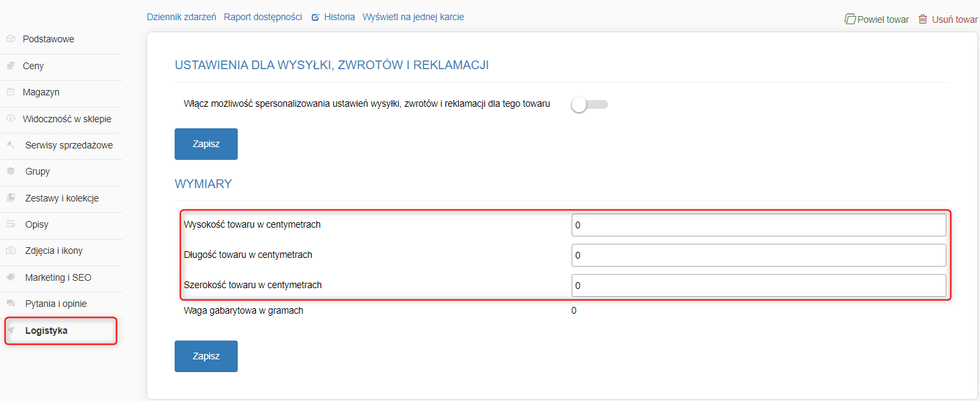Click the paper-plane icon beside Logistyka
980x401 pixels.
(11, 330)
